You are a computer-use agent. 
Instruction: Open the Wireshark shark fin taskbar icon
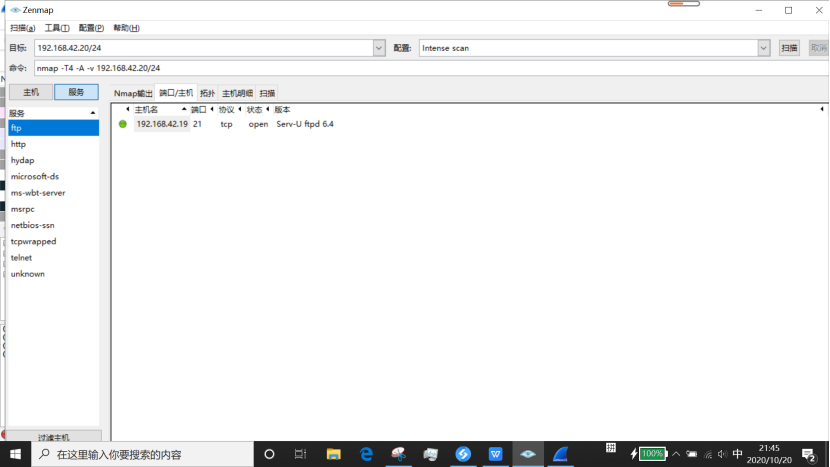[x=561, y=454]
